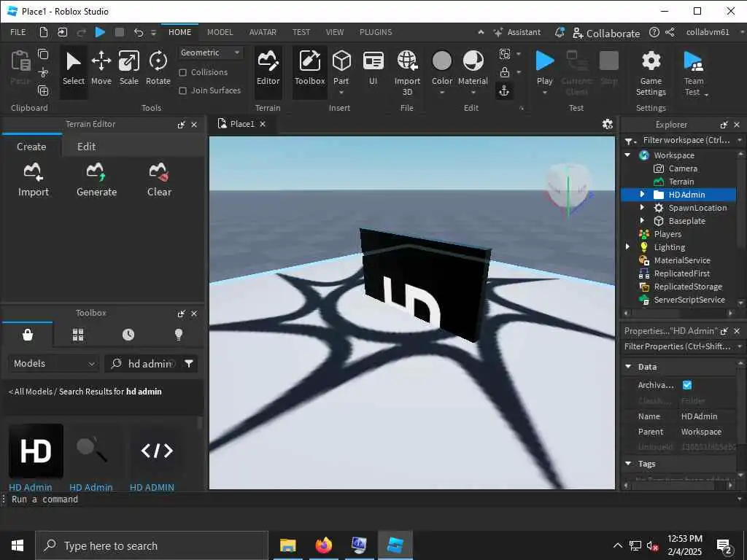747x560 pixels.
Task: Open the UI insert tool
Action: click(x=373, y=69)
